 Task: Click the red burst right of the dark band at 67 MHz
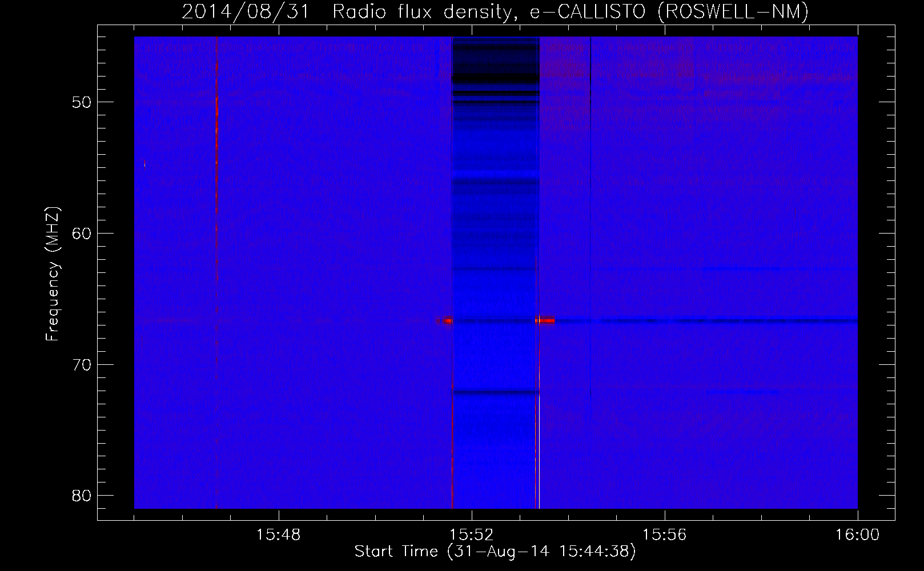(x=545, y=321)
